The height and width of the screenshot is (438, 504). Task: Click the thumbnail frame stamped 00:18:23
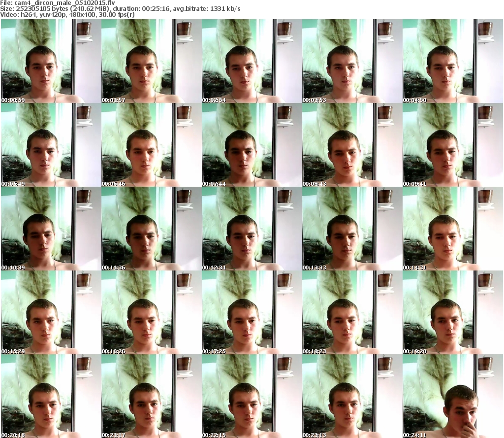pyautogui.click(x=352, y=312)
